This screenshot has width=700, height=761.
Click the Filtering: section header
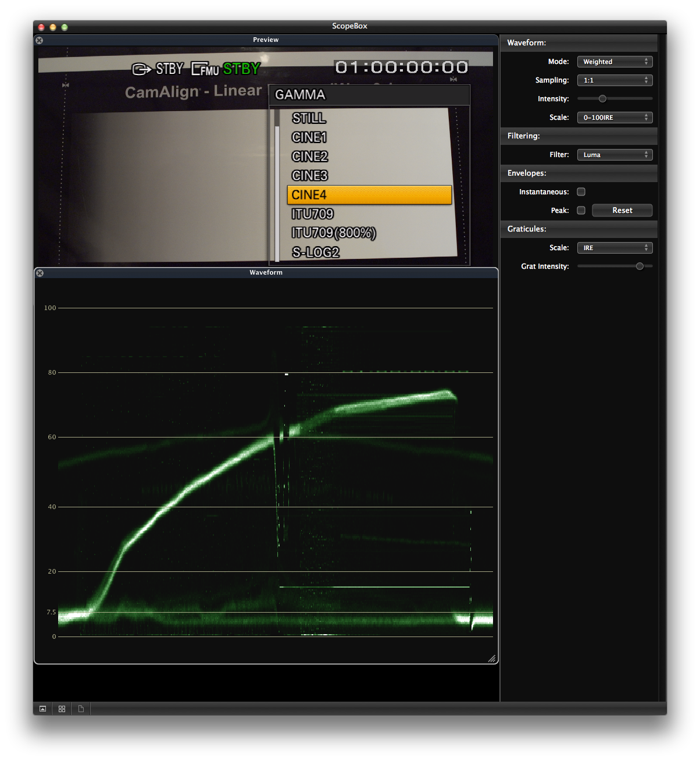pos(578,136)
